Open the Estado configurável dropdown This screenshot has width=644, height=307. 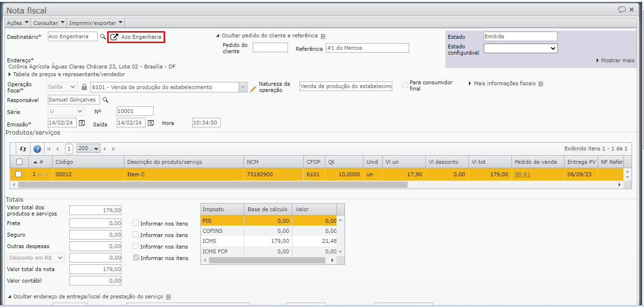click(x=521, y=48)
